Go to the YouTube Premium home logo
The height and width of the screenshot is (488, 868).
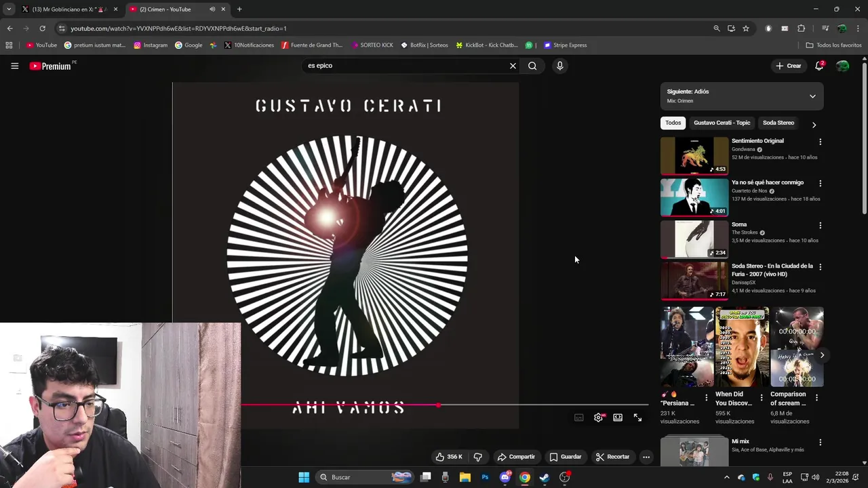tap(50, 66)
